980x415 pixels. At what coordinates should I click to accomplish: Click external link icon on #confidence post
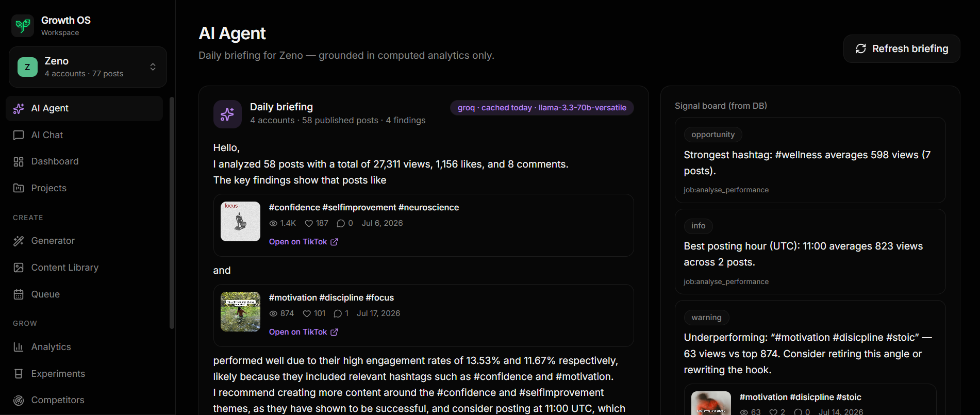coord(334,242)
